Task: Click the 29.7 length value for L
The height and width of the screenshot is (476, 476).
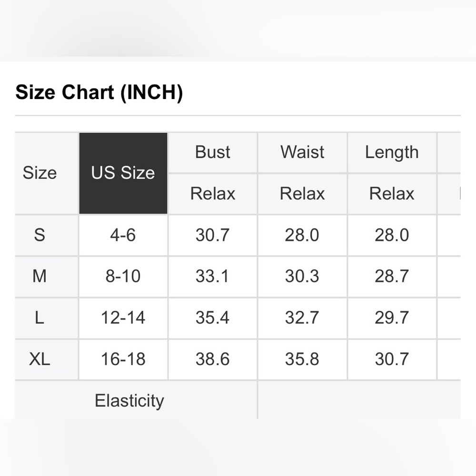Action: pyautogui.click(x=392, y=318)
